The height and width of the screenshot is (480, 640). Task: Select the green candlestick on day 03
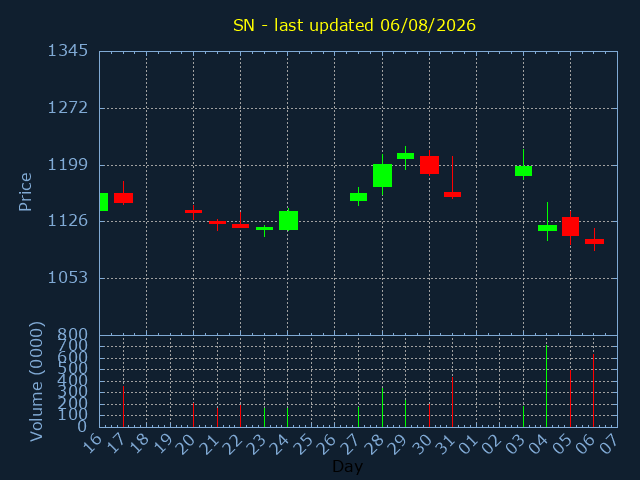point(523,171)
